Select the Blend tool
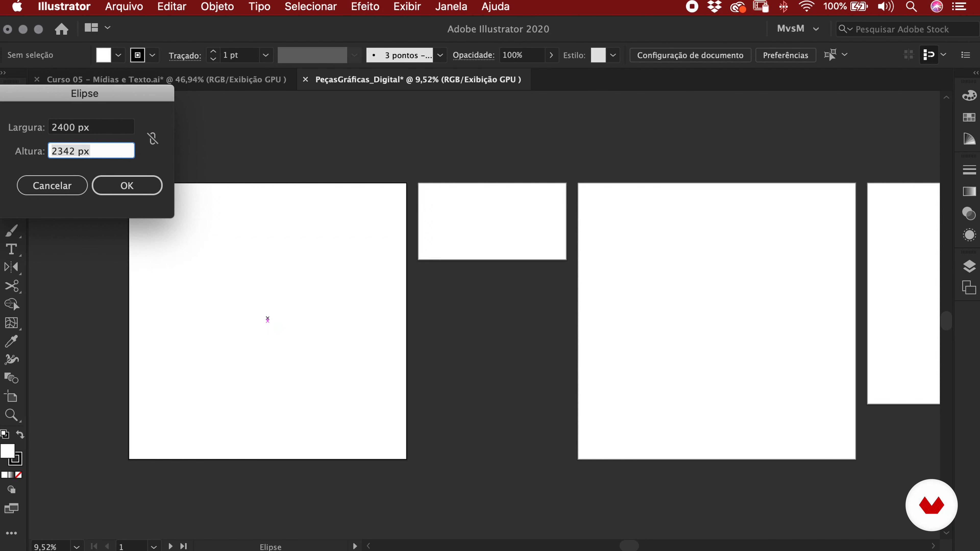The image size is (980, 551). pos(11,378)
